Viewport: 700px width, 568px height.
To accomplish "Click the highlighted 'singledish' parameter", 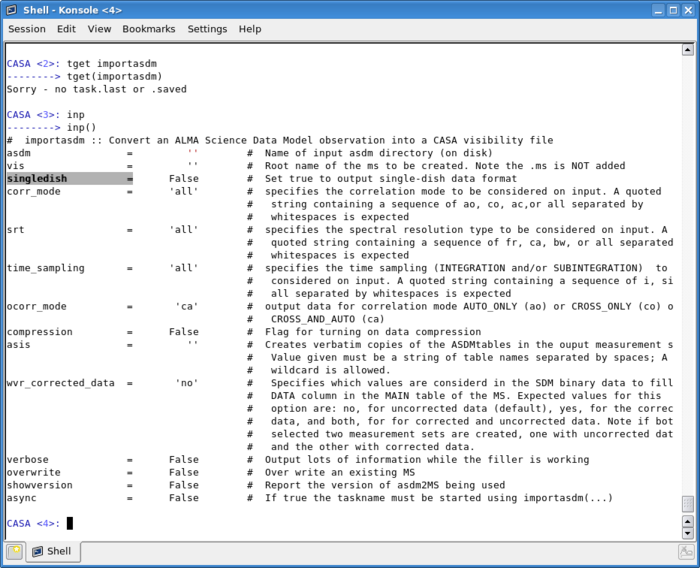I will click(x=37, y=179).
